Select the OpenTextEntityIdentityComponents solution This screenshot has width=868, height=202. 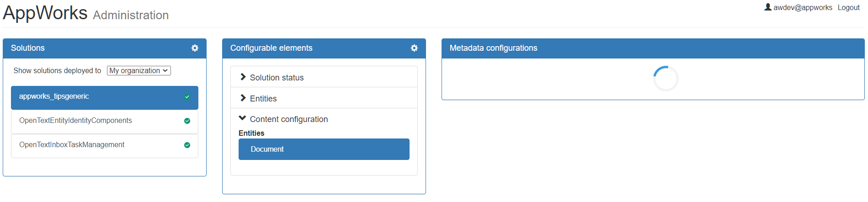coord(75,121)
